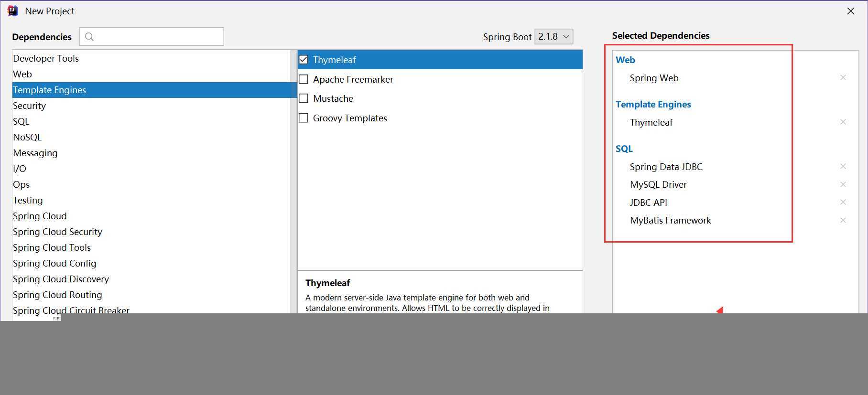Check the Apache Freemarker checkbox
This screenshot has width=868, height=395.
(304, 79)
